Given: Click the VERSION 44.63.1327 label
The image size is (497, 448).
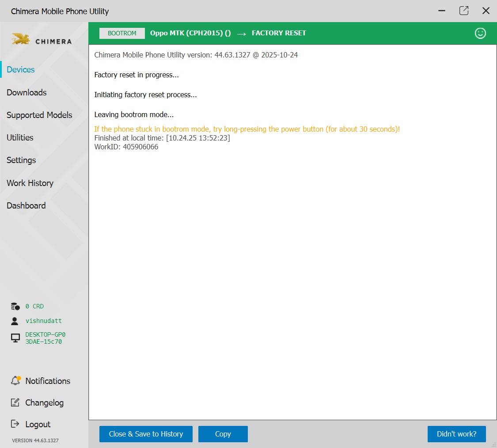Looking at the screenshot, I should (x=35, y=440).
